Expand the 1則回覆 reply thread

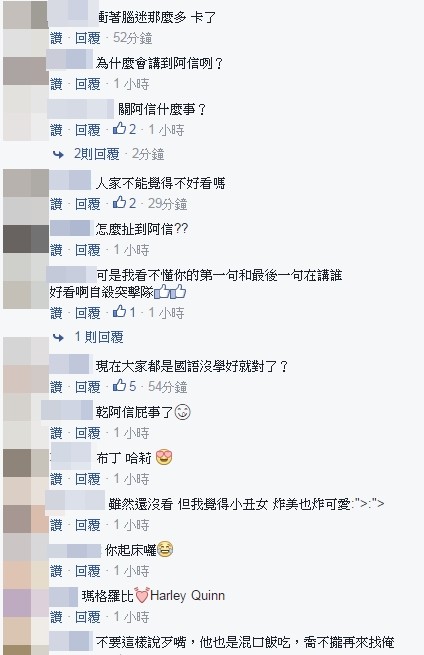tap(99, 337)
